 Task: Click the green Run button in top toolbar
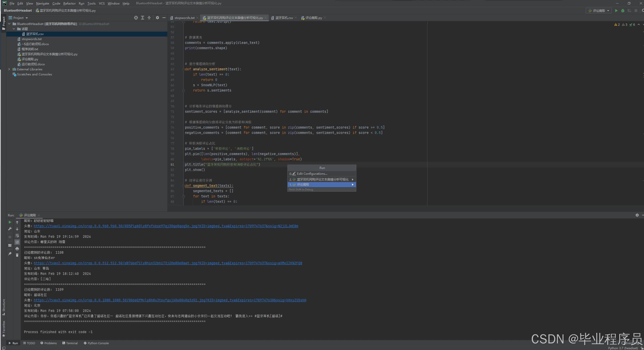pos(616,11)
